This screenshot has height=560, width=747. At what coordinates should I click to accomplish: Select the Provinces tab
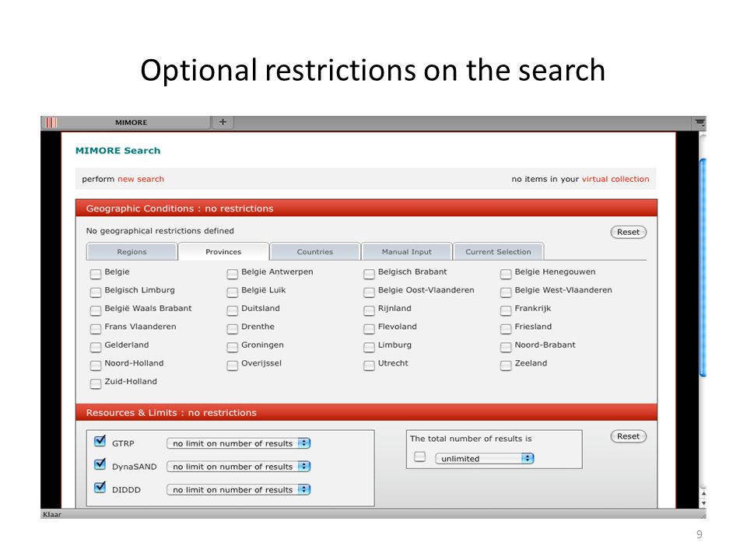(223, 251)
